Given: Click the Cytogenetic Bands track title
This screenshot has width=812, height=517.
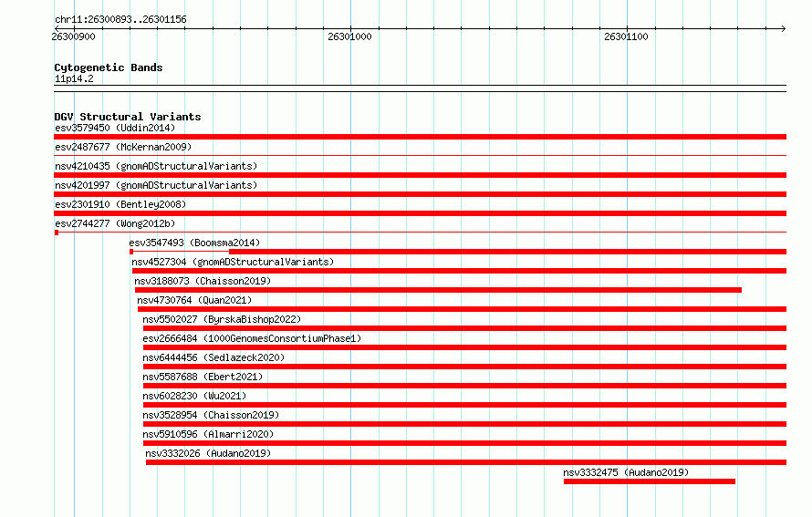Looking at the screenshot, I should [x=109, y=67].
